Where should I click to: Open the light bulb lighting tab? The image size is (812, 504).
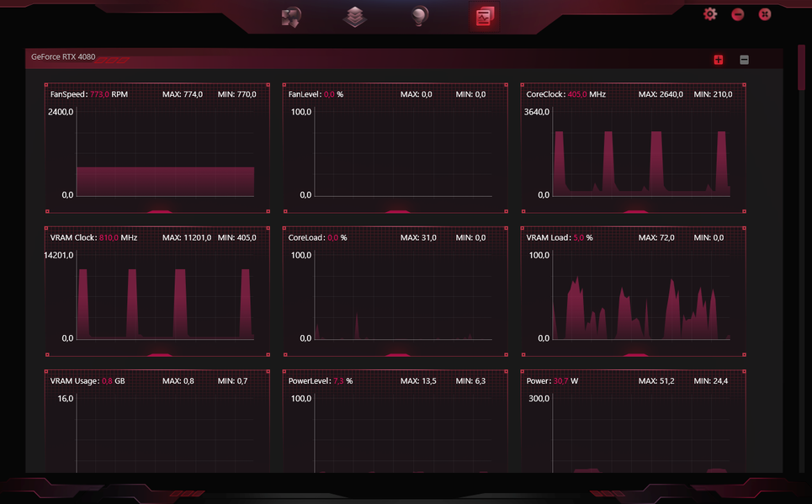[x=420, y=17]
